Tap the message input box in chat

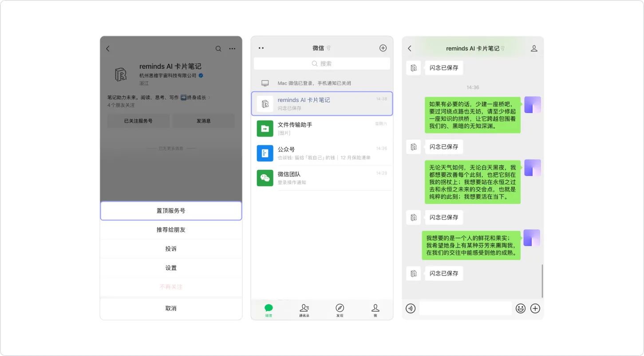465,308
